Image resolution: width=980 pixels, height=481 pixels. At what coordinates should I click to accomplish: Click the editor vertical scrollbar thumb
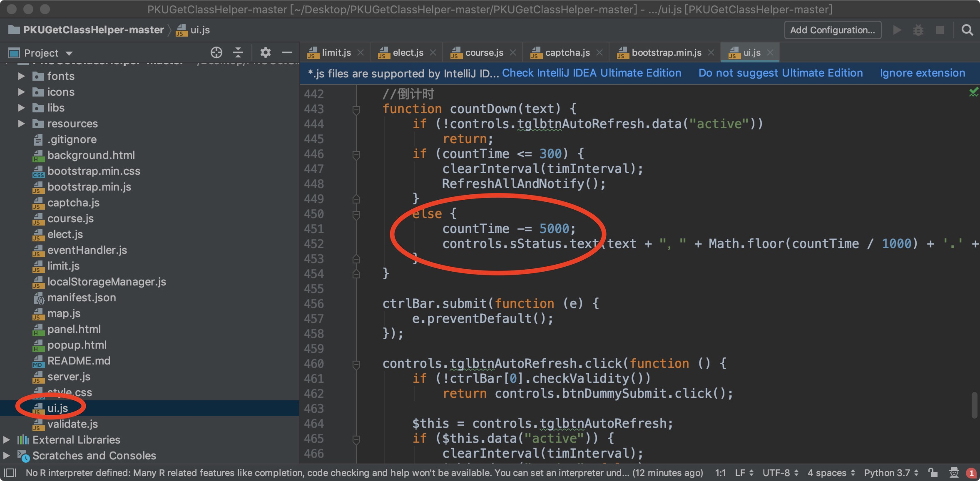click(974, 405)
